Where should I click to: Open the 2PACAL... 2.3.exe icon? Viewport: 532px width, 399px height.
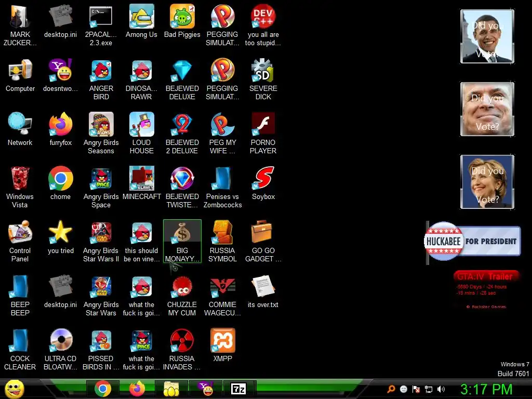(x=101, y=25)
